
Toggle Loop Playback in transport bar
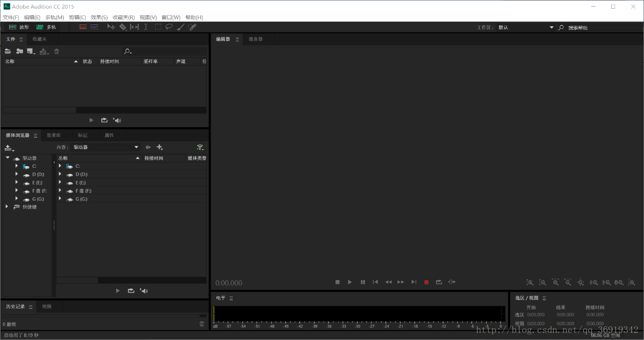[439, 282]
